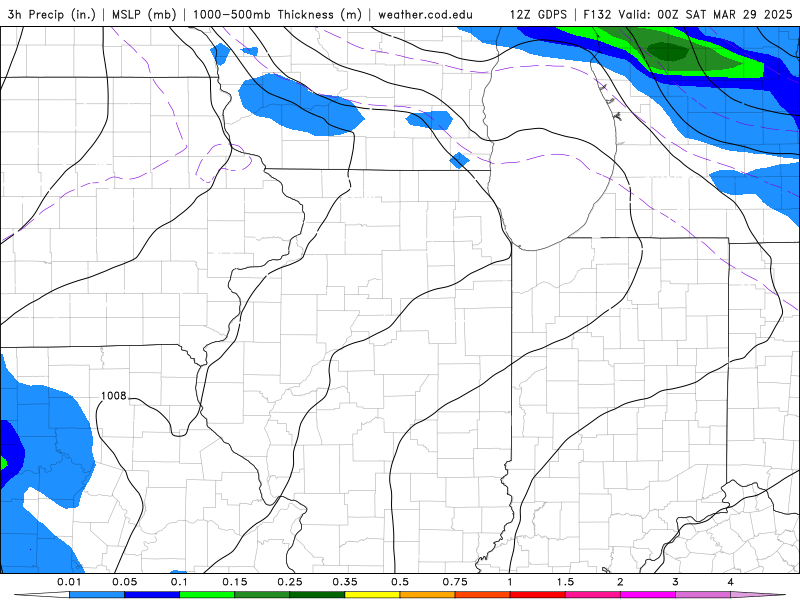
Task: Click the "12Z GDPS" model run label
Action: (x=538, y=14)
